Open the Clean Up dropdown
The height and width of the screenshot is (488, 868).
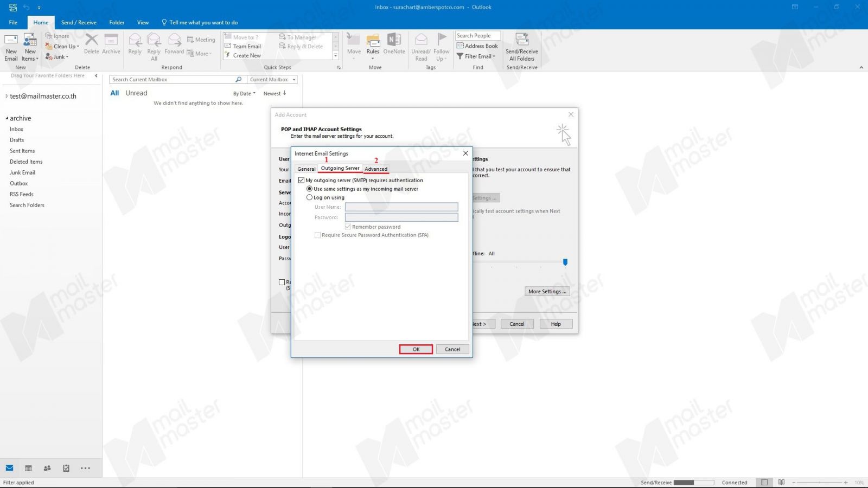pos(62,47)
